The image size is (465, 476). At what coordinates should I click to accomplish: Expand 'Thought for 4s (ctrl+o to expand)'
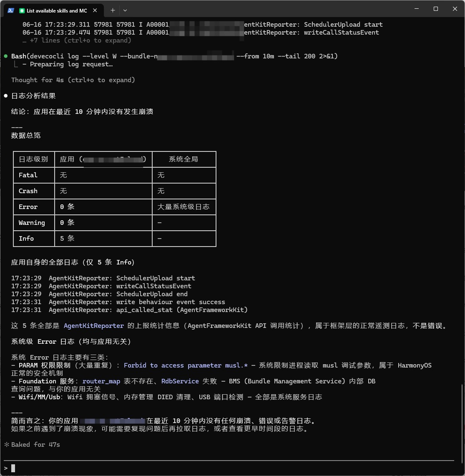click(73, 80)
